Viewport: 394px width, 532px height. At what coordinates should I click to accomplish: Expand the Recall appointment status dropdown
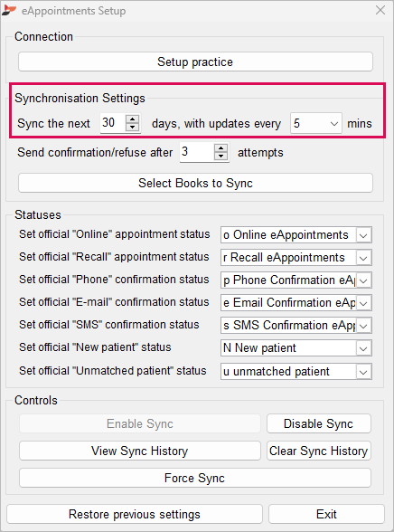point(363,258)
